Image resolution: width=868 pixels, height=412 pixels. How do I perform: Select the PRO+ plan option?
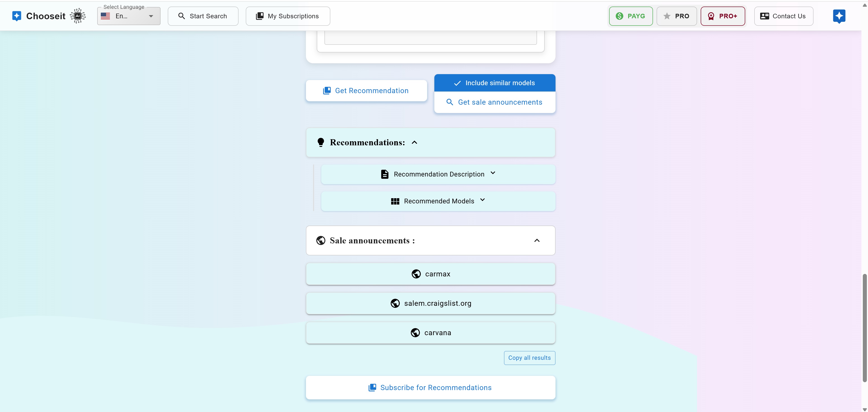(x=722, y=16)
